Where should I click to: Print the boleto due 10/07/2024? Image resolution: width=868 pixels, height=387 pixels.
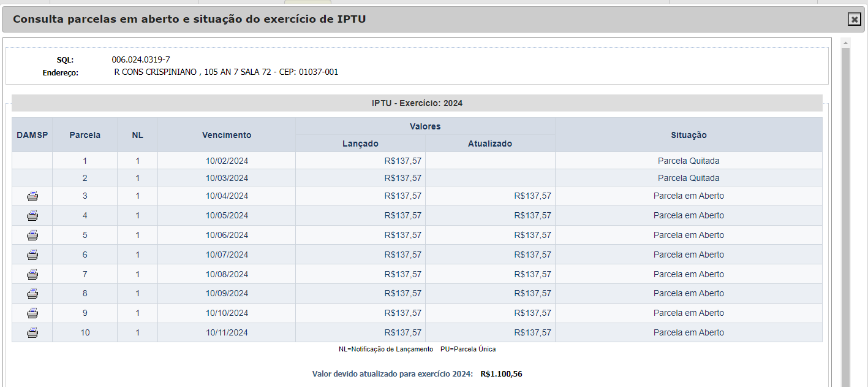32,255
